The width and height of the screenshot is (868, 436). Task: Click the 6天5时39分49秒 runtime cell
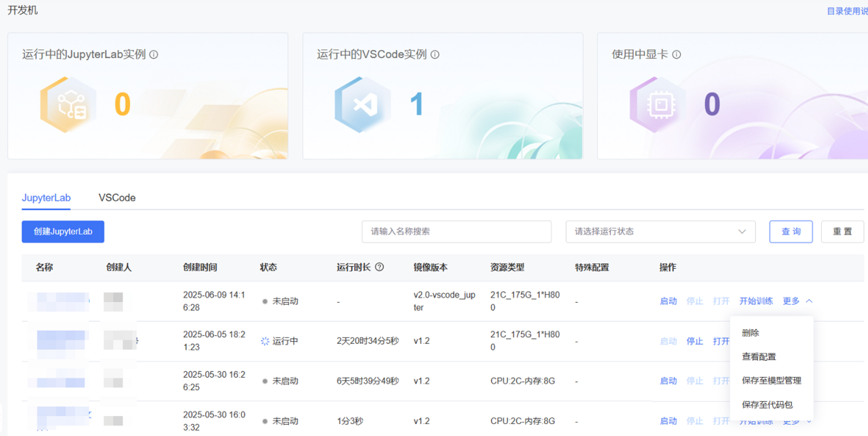[x=368, y=381]
